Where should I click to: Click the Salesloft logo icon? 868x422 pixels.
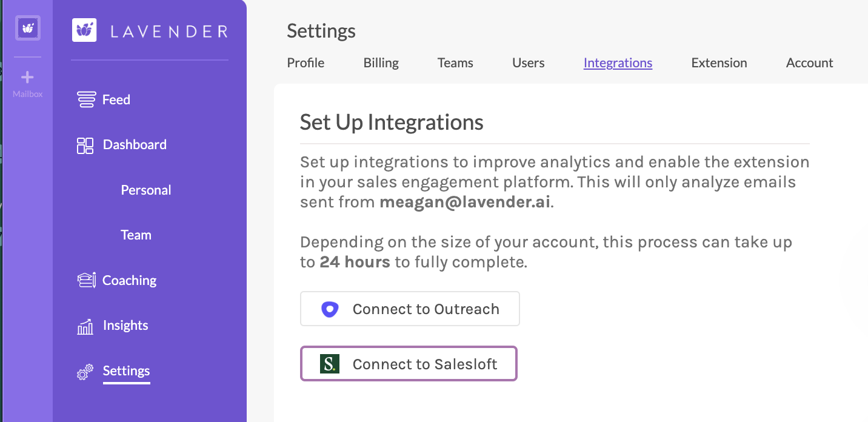(x=330, y=364)
